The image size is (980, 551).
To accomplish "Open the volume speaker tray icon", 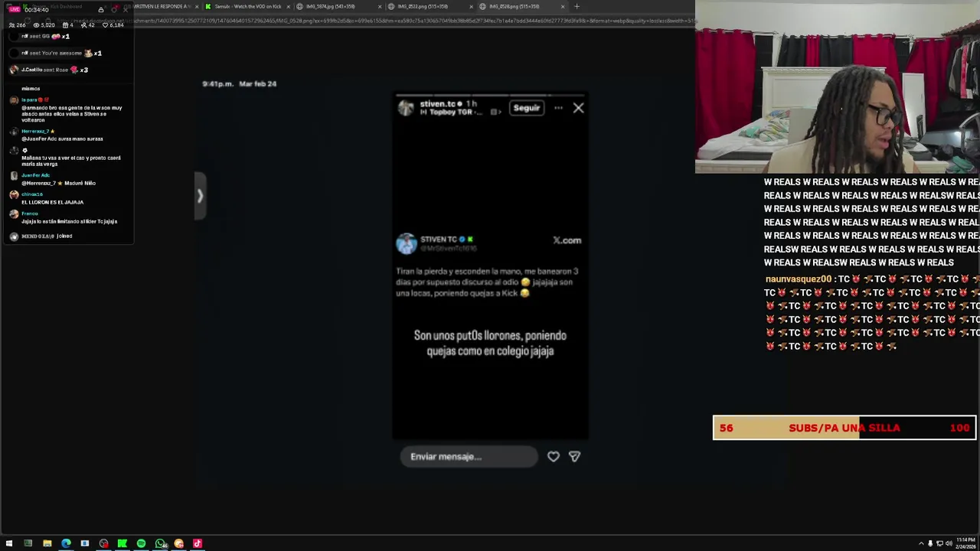I will click(949, 543).
